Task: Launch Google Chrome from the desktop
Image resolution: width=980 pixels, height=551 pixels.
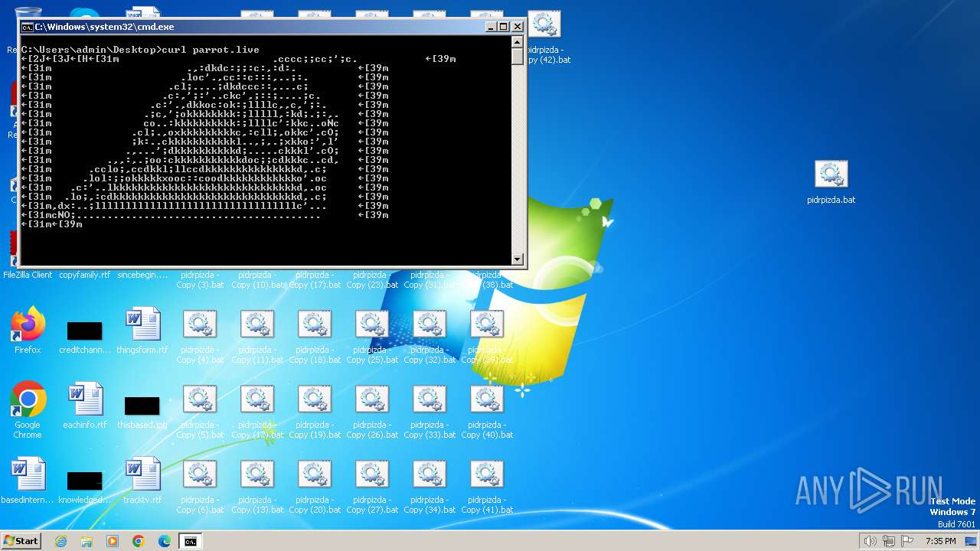Action: (x=28, y=399)
